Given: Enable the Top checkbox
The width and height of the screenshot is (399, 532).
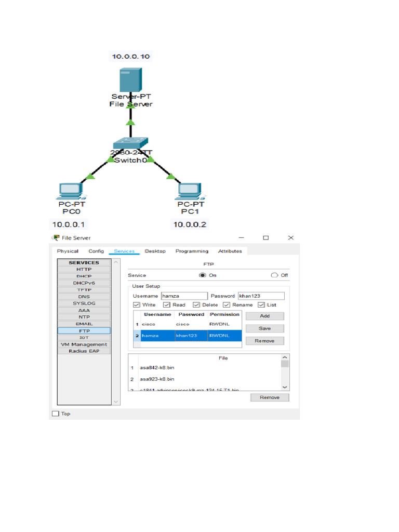Looking at the screenshot, I should point(55,414).
